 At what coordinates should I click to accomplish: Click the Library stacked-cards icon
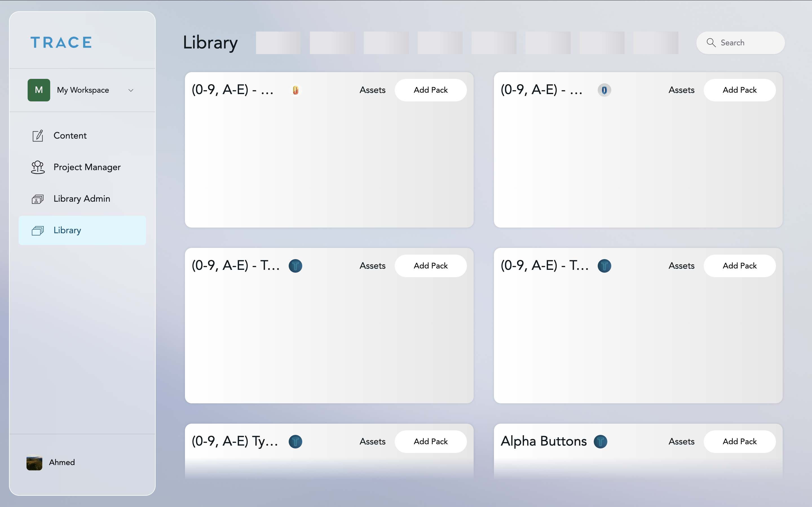point(38,230)
